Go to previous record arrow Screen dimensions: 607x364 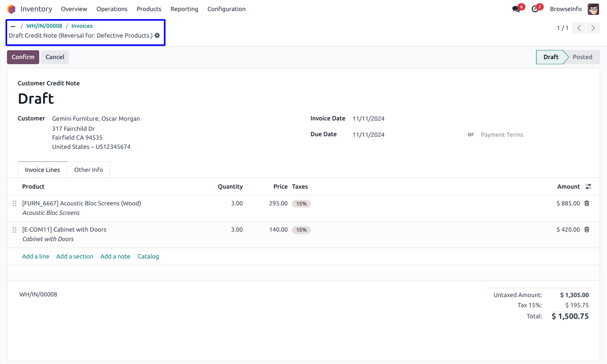click(579, 28)
